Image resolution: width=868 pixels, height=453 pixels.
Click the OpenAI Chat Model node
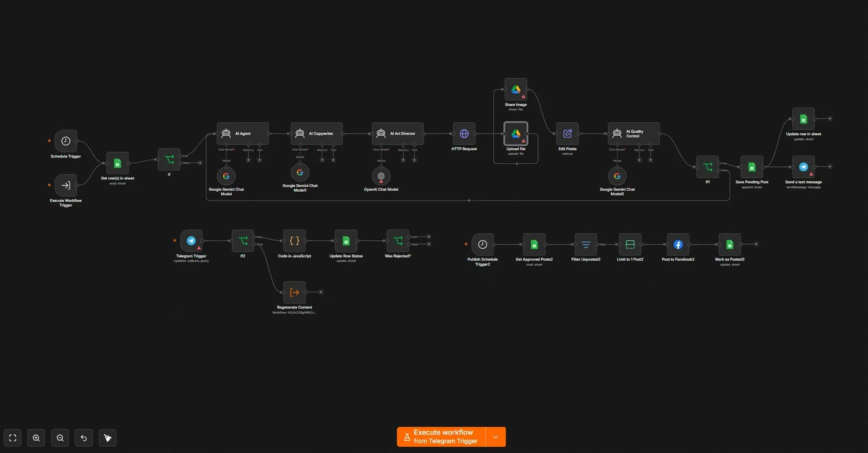point(381,176)
